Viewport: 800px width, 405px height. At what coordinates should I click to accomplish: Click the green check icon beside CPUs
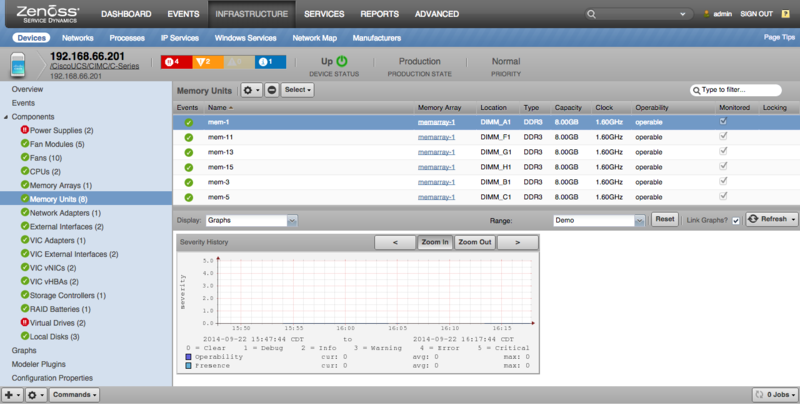click(24, 171)
